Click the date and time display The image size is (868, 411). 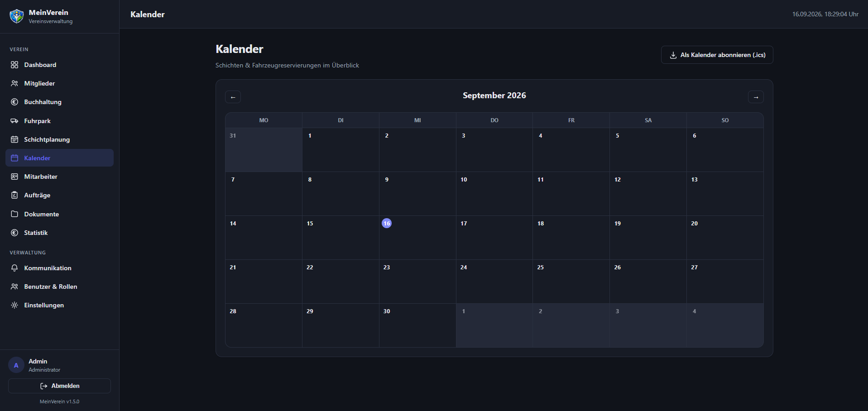[x=825, y=14]
